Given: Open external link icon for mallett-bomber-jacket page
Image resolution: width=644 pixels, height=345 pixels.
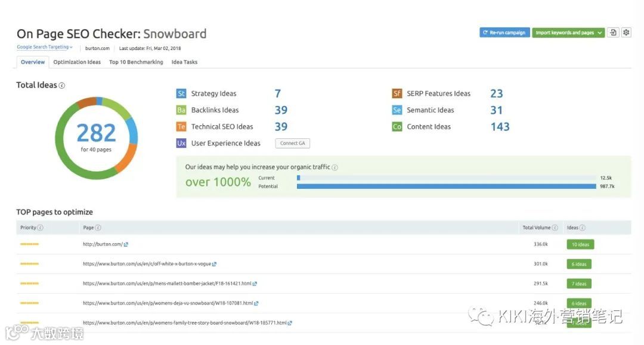Looking at the screenshot, I should pyautogui.click(x=255, y=284).
